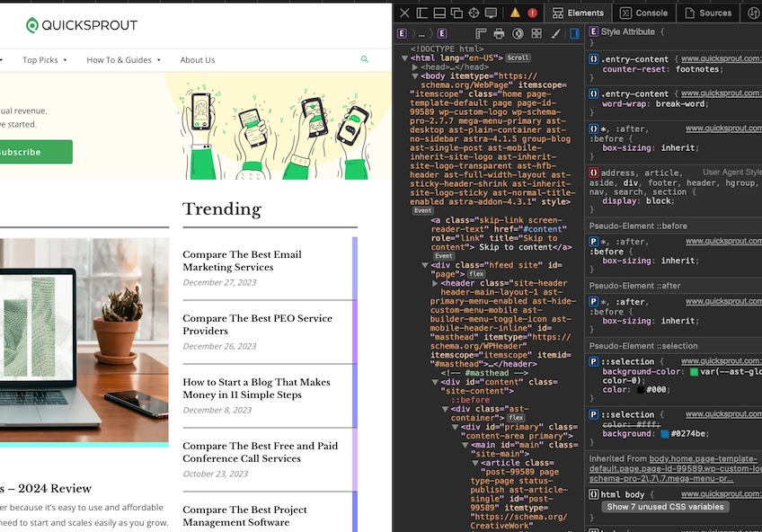Hide the styles details sidebar
The width and height of the screenshot is (762, 532).
point(574,33)
